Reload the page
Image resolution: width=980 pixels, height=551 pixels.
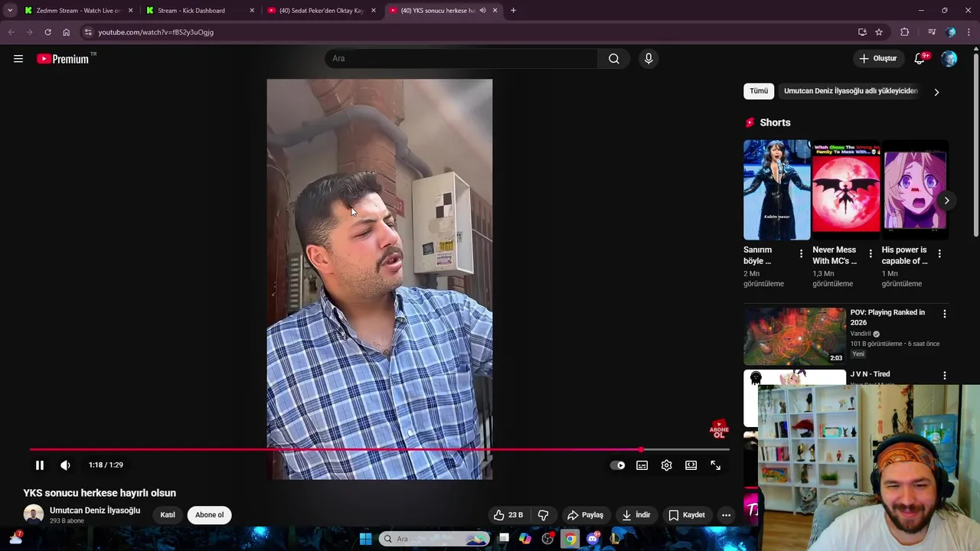(x=47, y=32)
